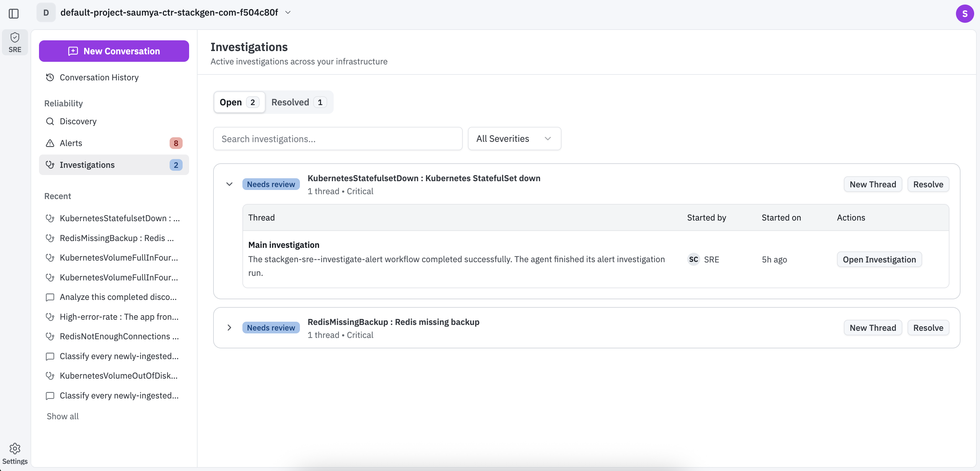Click the SC avatar in thread row

693,259
